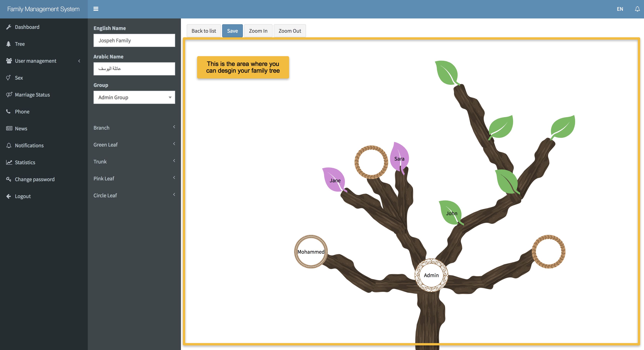Image resolution: width=644 pixels, height=350 pixels.
Task: Open the Group dropdown showing Admin Group
Action: pos(134,97)
